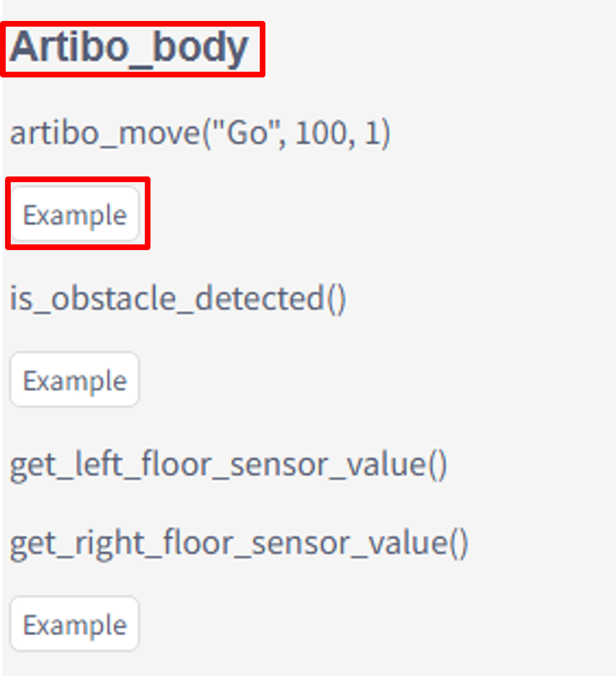Click the word "body" in the Artibo_body title
The height and width of the screenshot is (676, 616).
point(201,48)
